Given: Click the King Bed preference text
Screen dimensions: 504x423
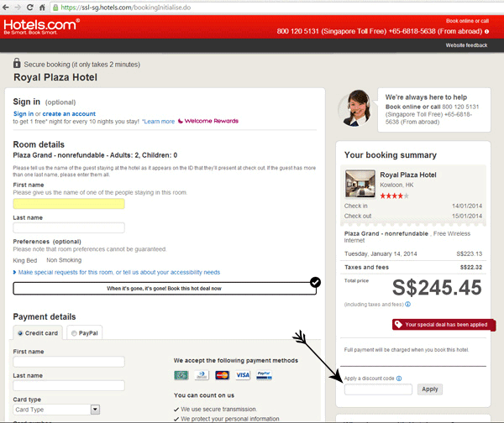Looking at the screenshot, I should 25,260.
